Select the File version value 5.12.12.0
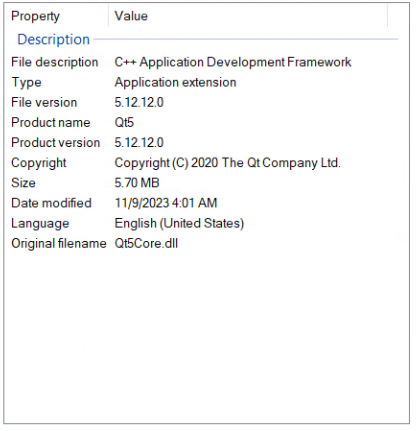The width and height of the screenshot is (417, 431). pos(139,102)
